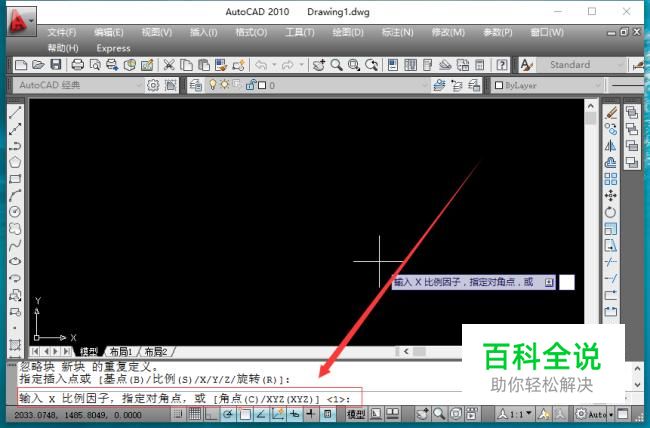
Task: Expand the dynamic input prompt options icon
Action: 549,282
